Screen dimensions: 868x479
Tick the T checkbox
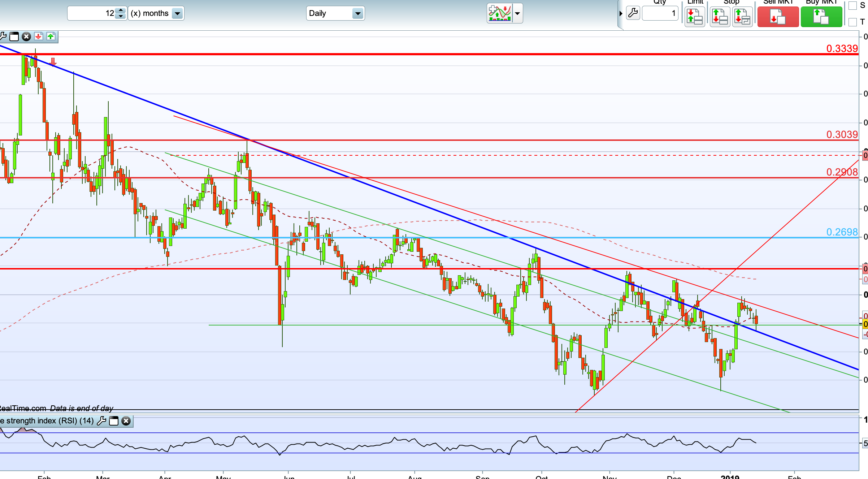coord(852,22)
